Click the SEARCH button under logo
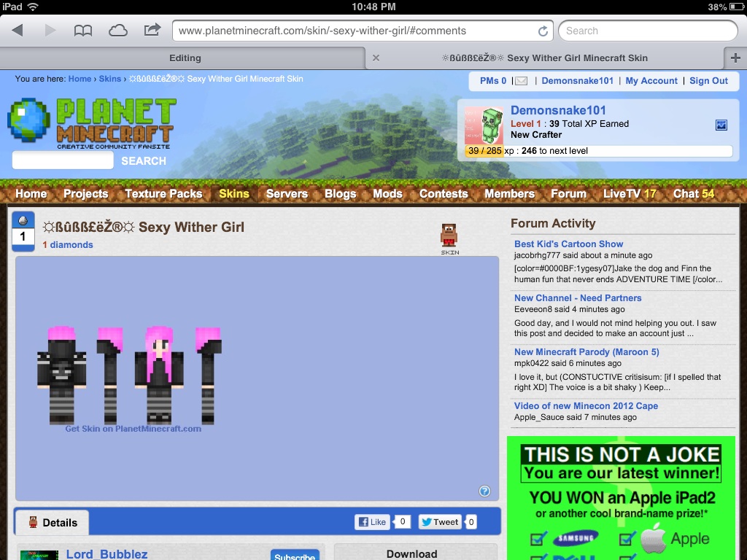The width and height of the screenshot is (747, 560). click(144, 161)
